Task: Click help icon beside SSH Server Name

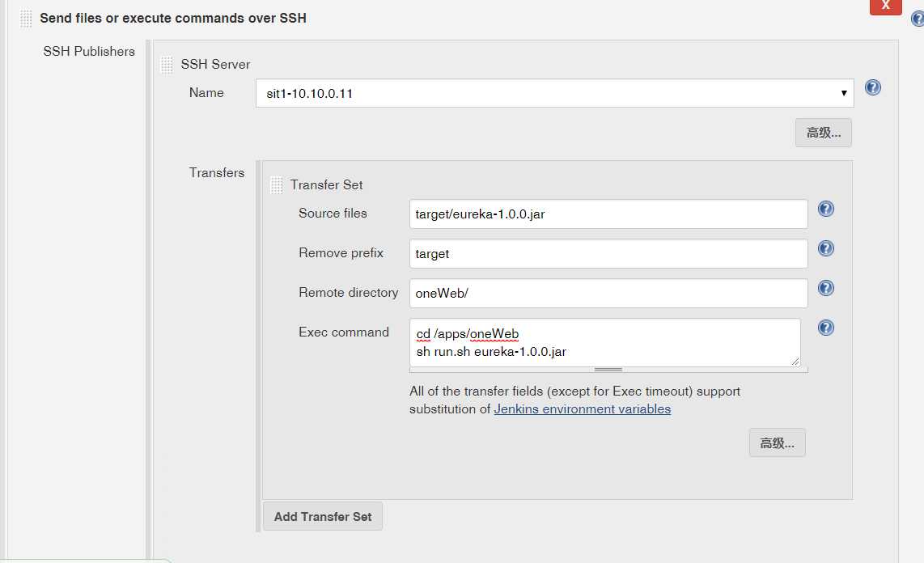Action: [872, 87]
